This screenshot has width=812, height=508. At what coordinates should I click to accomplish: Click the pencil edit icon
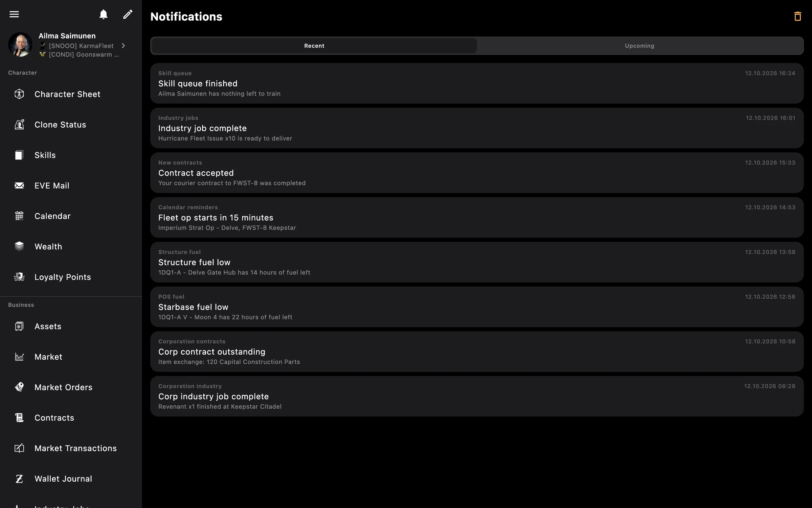coord(128,14)
